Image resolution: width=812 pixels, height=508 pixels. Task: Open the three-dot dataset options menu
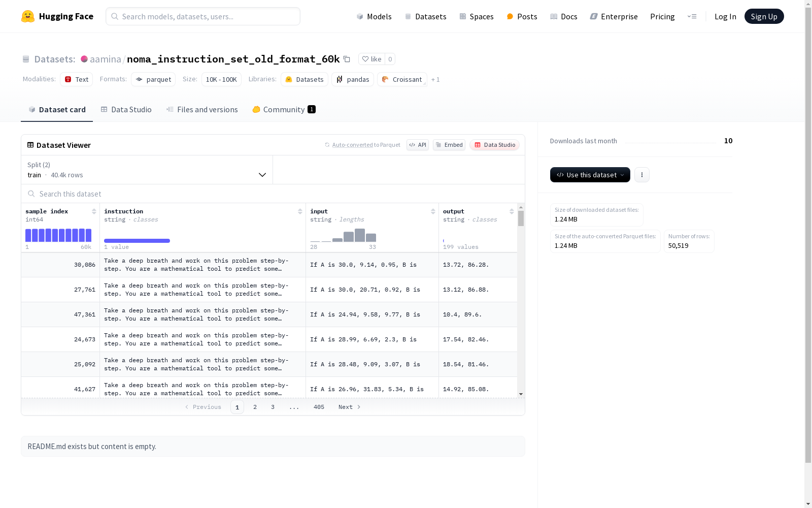point(642,175)
